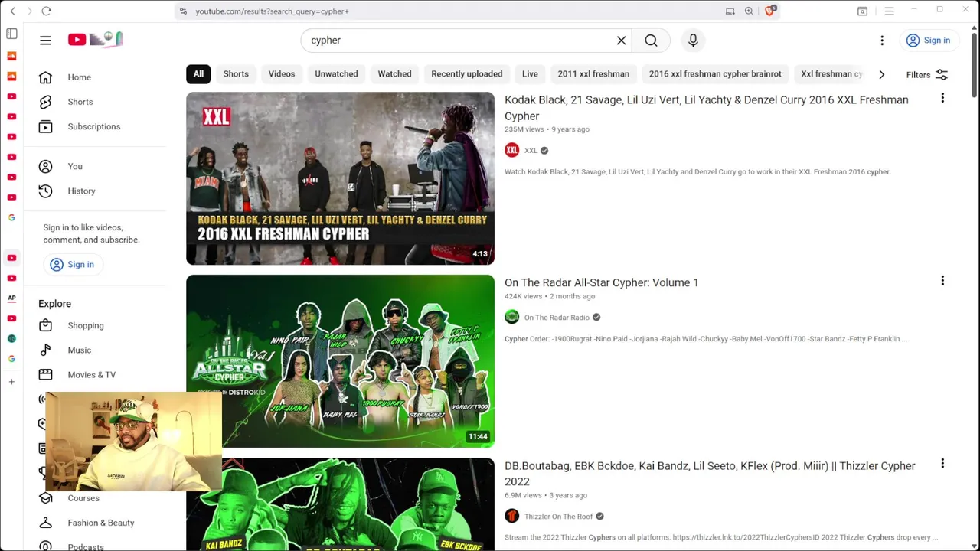Open On The Radar Radio channel avatar
Screen dimensions: 980x551
pyautogui.click(x=511, y=317)
